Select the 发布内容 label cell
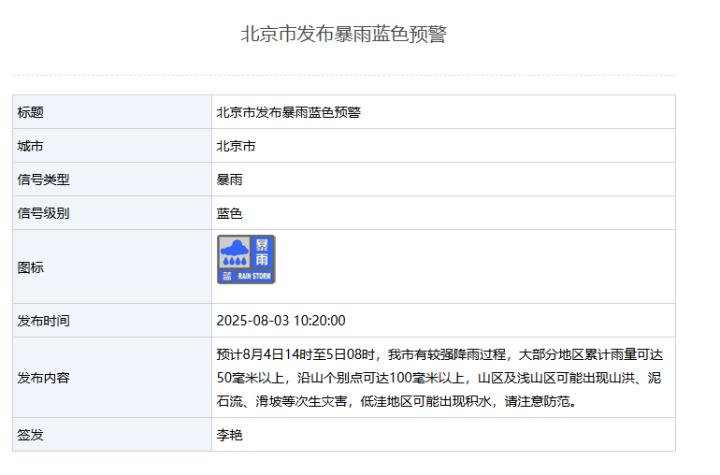720x475 pixels. 112,378
